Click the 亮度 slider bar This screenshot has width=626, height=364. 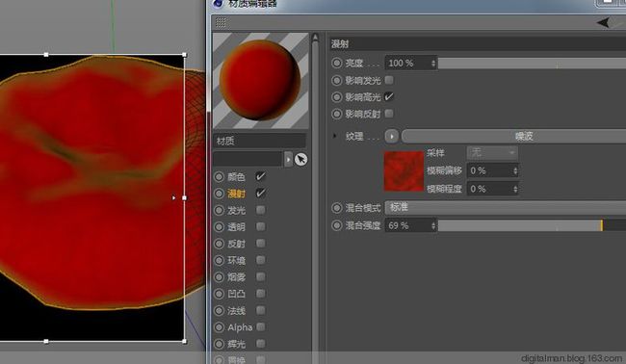(532, 63)
